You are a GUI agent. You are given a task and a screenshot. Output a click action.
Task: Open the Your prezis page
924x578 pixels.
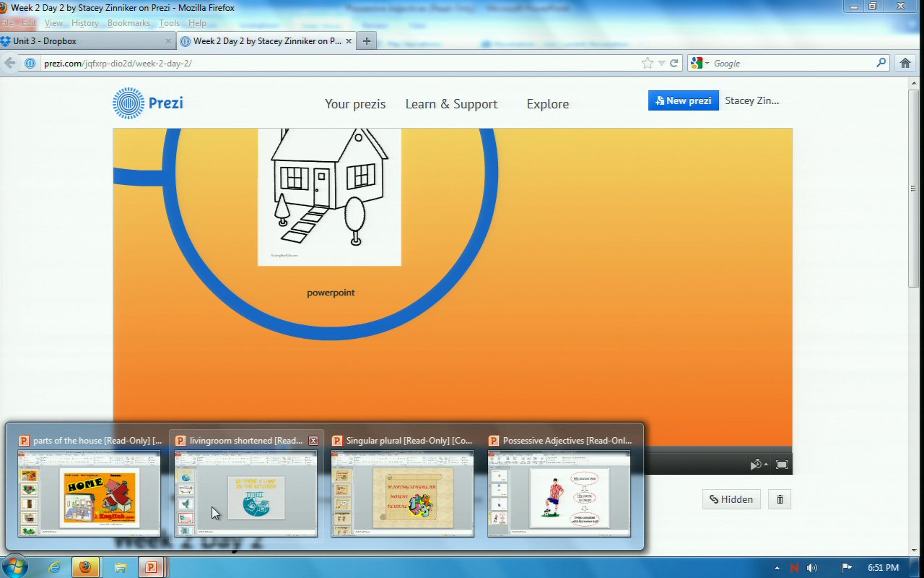tap(355, 104)
